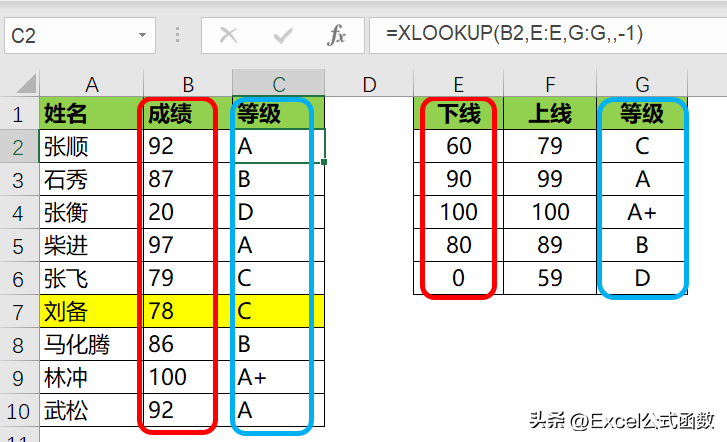This screenshot has width=727, height=442.
Task: Click the 成绩 header cell
Action: [188, 113]
